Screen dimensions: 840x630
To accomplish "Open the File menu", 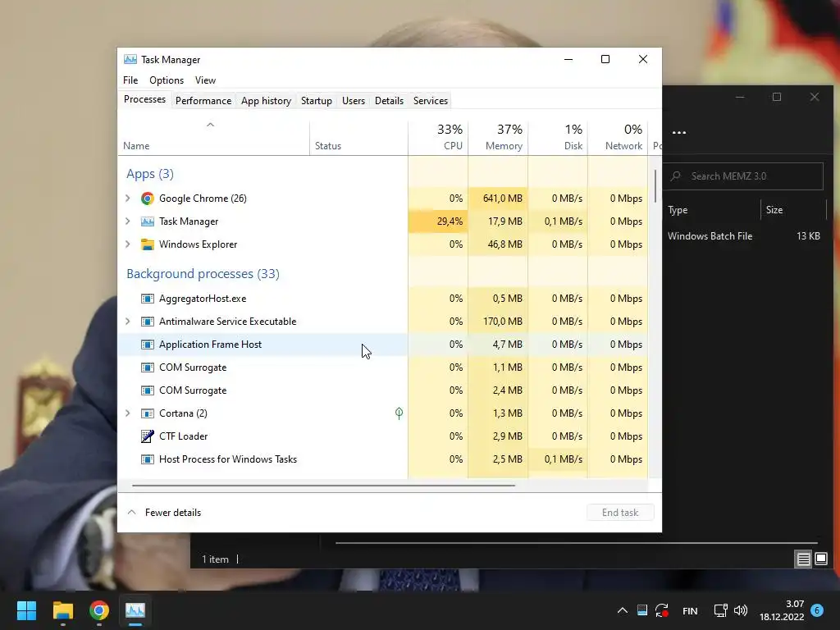I will tap(130, 80).
